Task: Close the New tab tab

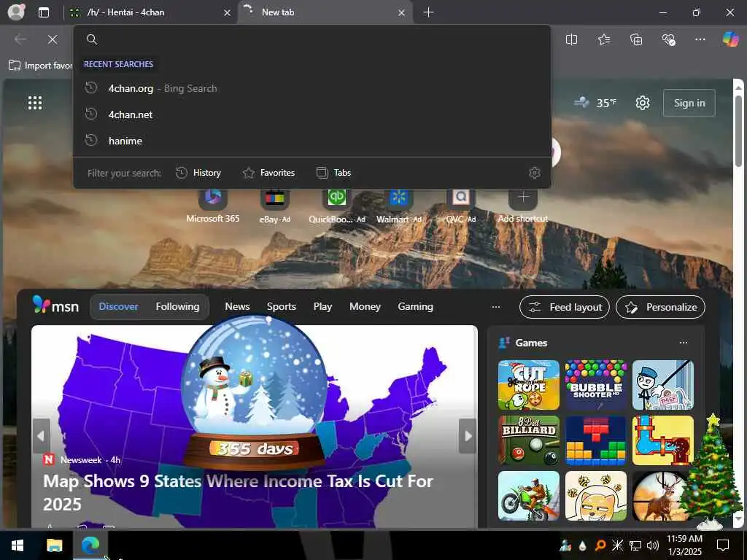Action: [402, 13]
